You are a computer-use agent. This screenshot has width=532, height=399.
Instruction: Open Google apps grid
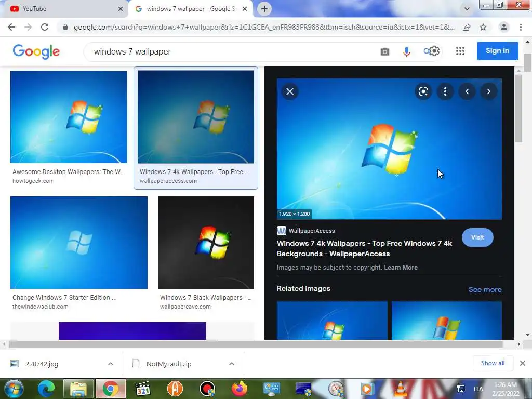tap(460, 51)
